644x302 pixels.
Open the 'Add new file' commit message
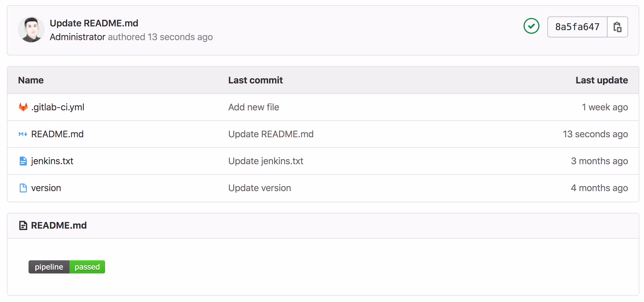[254, 107]
